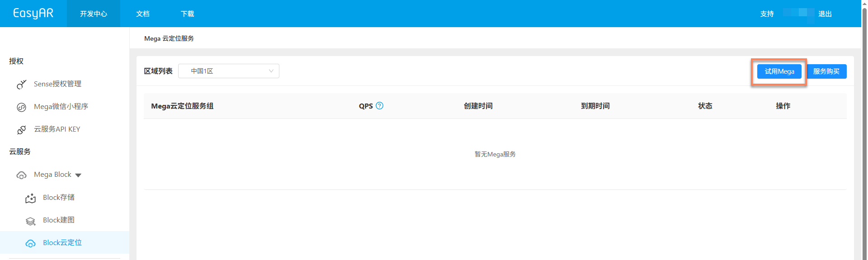Click the Block云定位 cloud icon
868x260 pixels.
pos(30,243)
